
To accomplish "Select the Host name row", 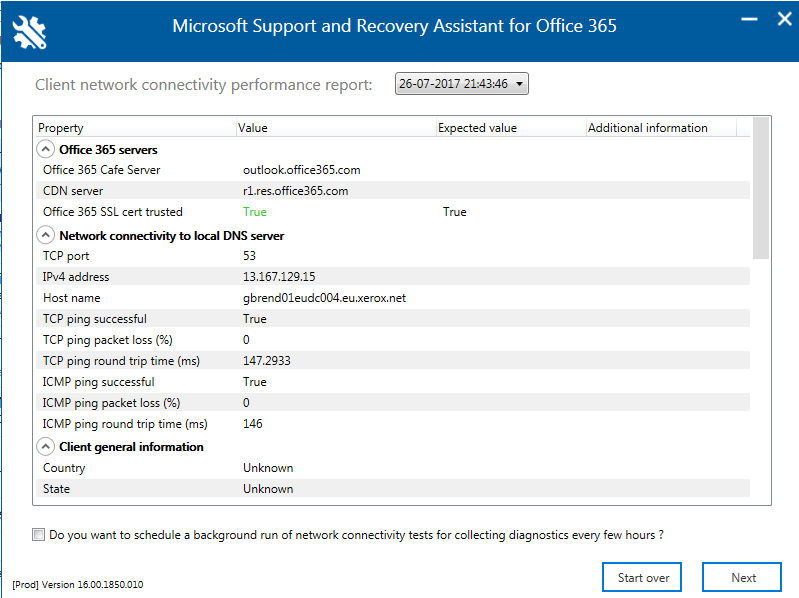I will pos(393,297).
